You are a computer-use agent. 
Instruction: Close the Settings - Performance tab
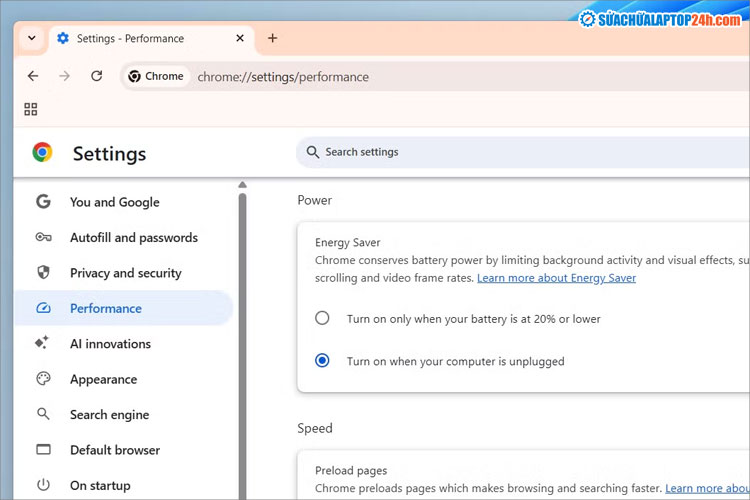click(240, 38)
